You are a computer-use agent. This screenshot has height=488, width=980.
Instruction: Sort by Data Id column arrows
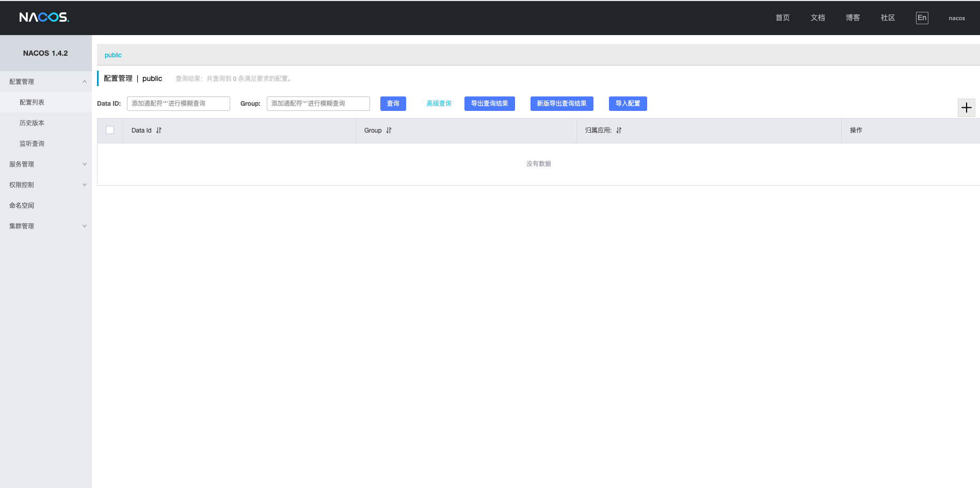[159, 131]
